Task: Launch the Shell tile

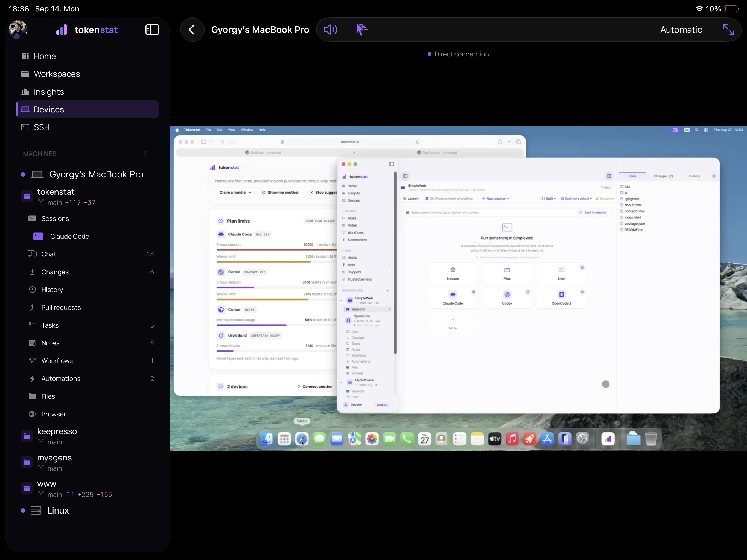Action: click(561, 273)
